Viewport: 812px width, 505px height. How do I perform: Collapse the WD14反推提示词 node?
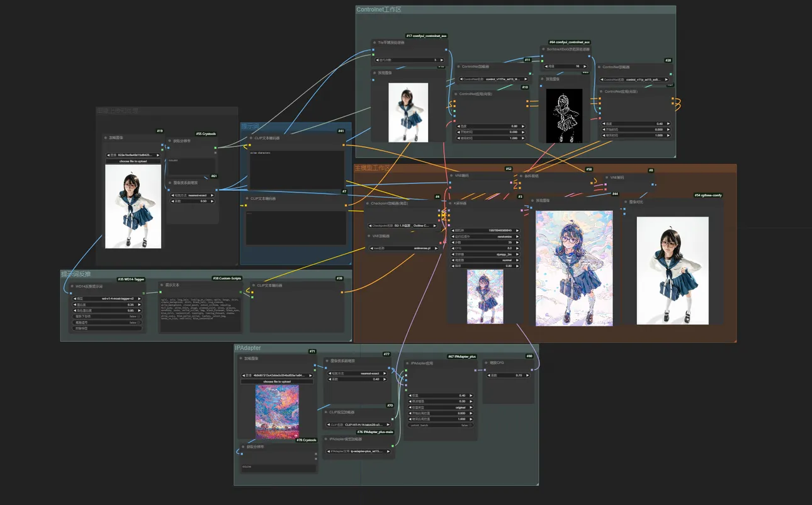click(x=72, y=286)
